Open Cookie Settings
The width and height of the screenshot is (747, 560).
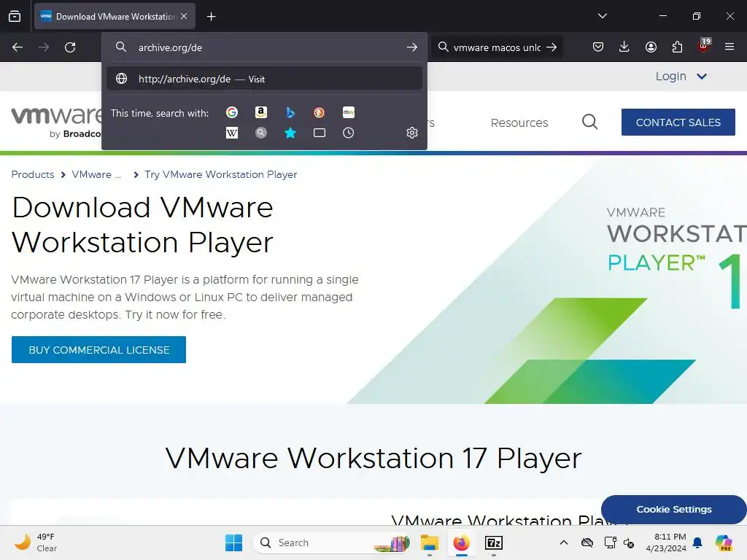(x=673, y=509)
